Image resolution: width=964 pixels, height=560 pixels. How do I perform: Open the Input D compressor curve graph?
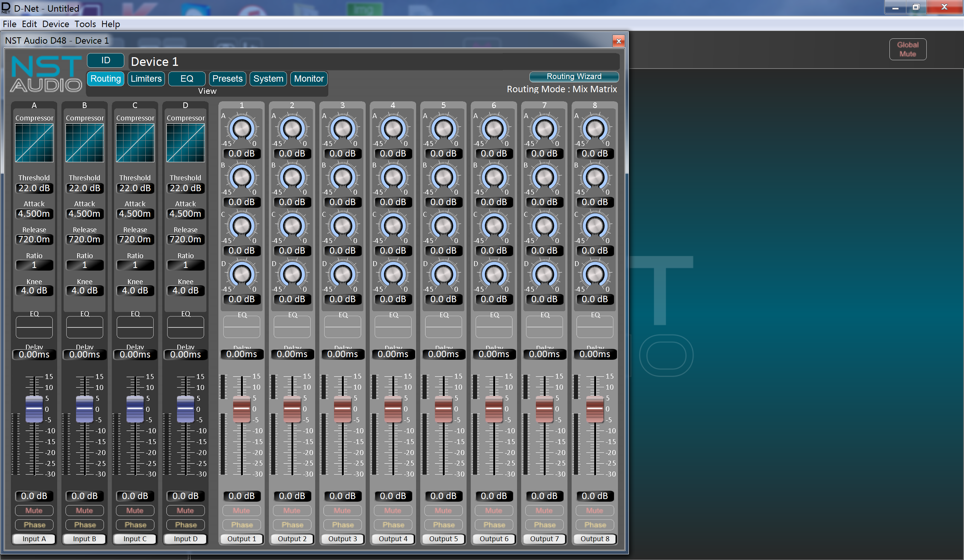(186, 143)
